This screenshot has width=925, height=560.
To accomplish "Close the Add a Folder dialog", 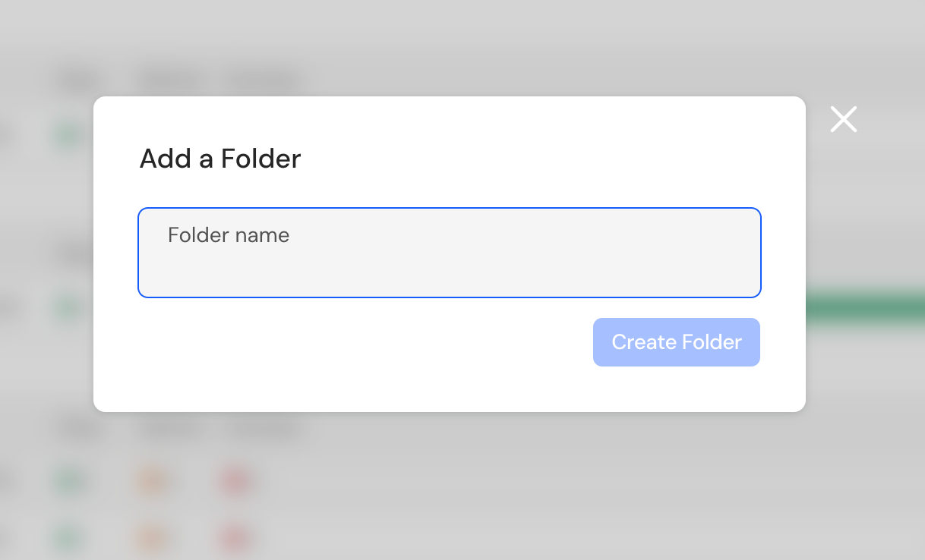I will point(843,119).
